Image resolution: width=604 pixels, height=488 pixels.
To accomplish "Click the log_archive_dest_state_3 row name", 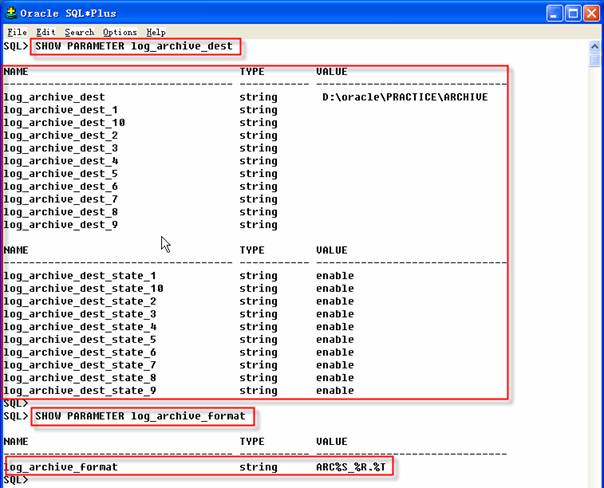I will pyautogui.click(x=80, y=314).
